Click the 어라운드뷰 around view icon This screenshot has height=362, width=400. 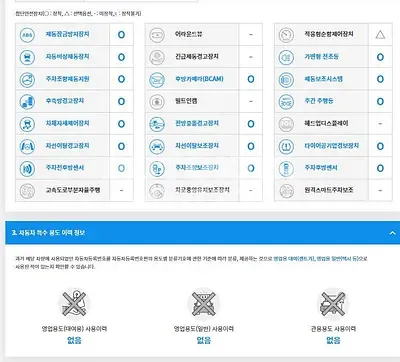[157, 35]
